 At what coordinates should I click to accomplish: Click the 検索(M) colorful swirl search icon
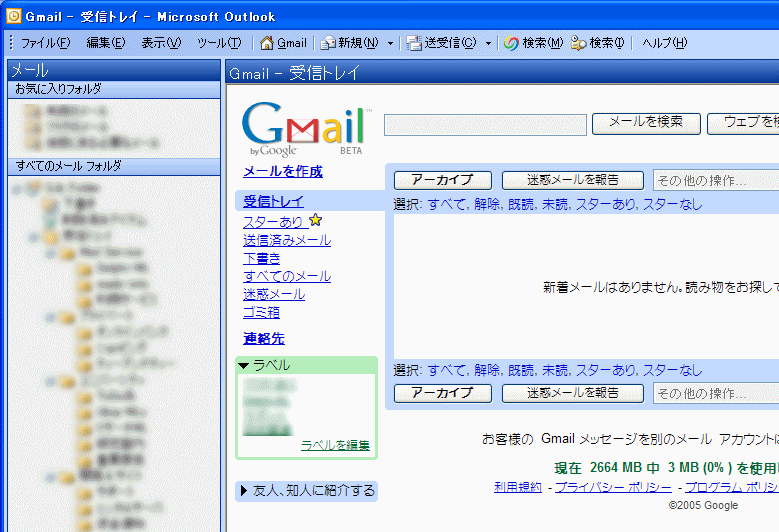(x=511, y=43)
